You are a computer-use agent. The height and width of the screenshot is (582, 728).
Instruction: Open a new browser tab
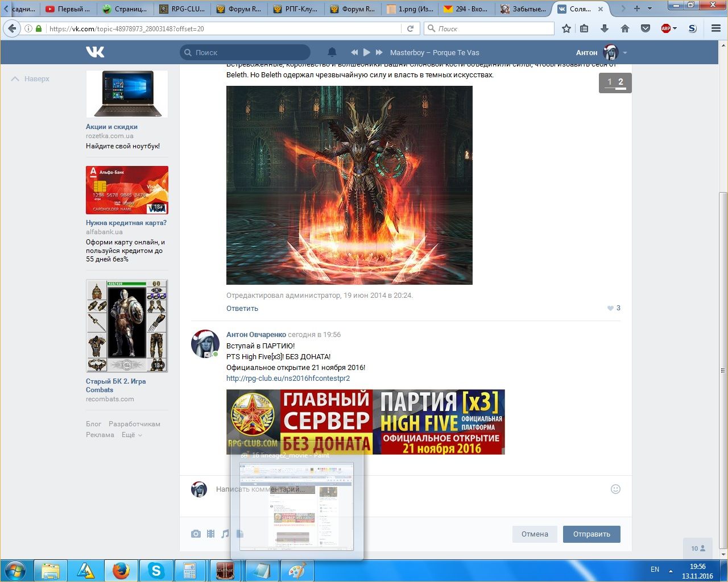(x=637, y=9)
